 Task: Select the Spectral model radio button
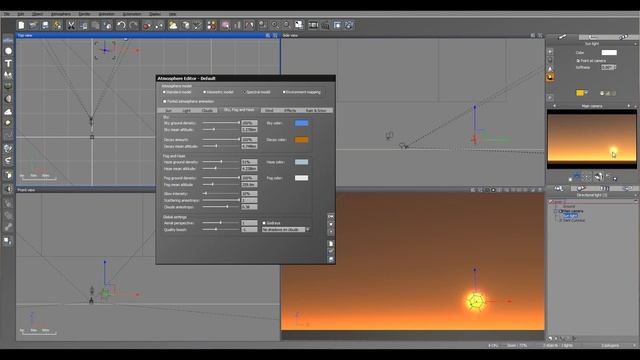pos(244,92)
